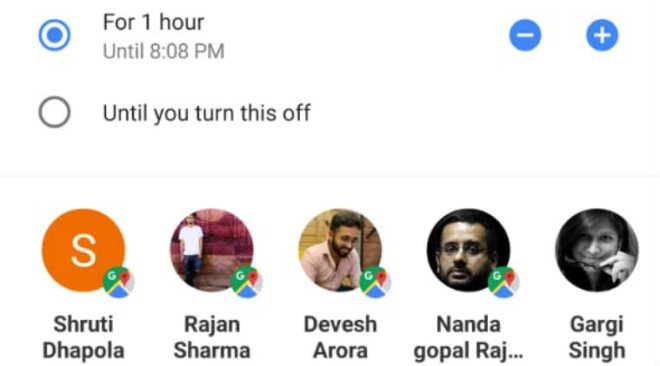Tap the "Until 8:08 PM" subtitle text
The image size is (660, 366).
click(x=163, y=51)
